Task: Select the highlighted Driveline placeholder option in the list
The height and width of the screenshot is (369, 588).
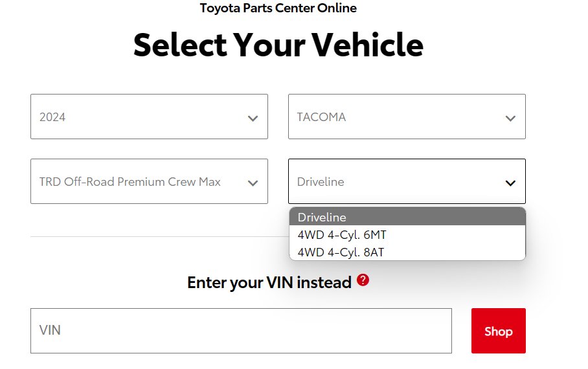Action: [x=407, y=217]
